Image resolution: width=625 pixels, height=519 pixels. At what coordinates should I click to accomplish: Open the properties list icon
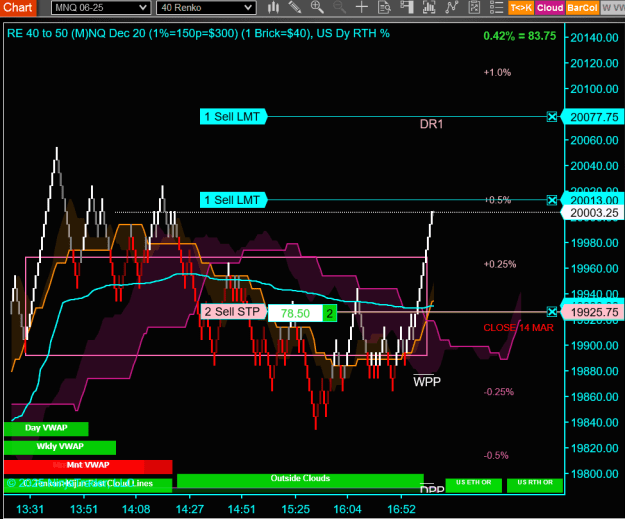click(497, 7)
